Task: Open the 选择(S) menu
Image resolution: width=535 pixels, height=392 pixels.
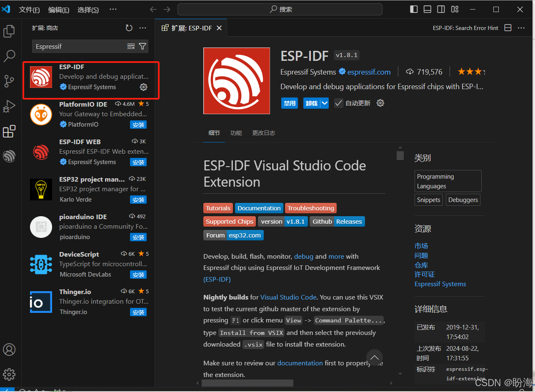Action: pyautogui.click(x=88, y=10)
